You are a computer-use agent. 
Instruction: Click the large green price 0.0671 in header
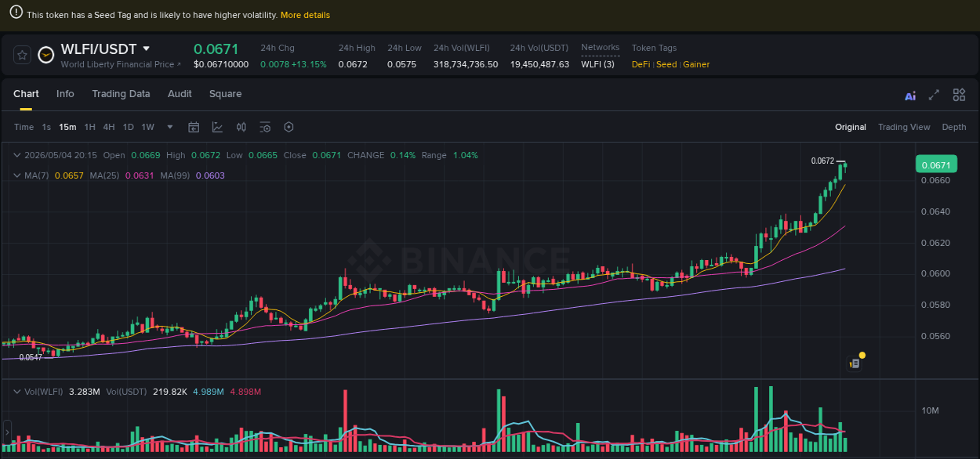coord(216,49)
